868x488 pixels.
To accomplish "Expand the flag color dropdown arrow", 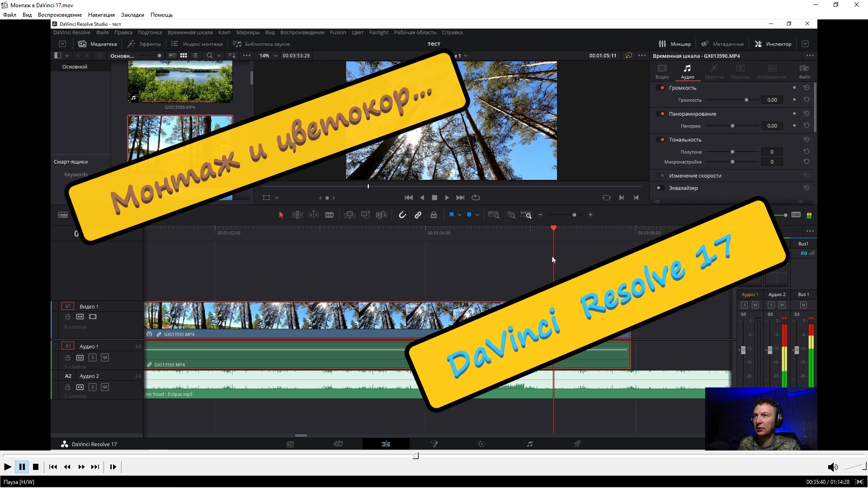I will click(460, 215).
